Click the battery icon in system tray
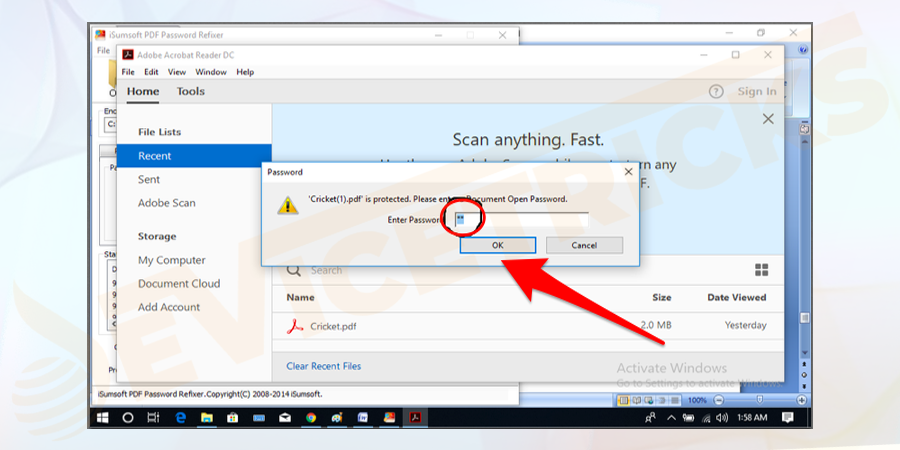Viewport: 900px width, 450px height. point(689,418)
